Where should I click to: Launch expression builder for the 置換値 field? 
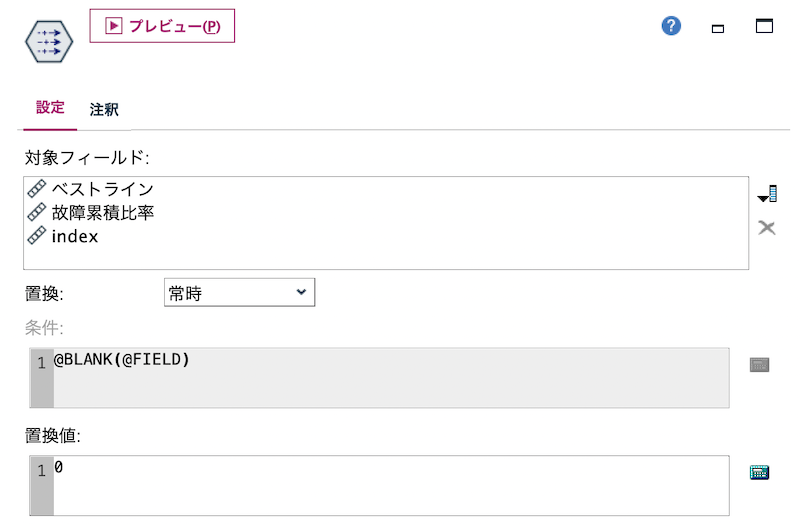[x=759, y=472]
